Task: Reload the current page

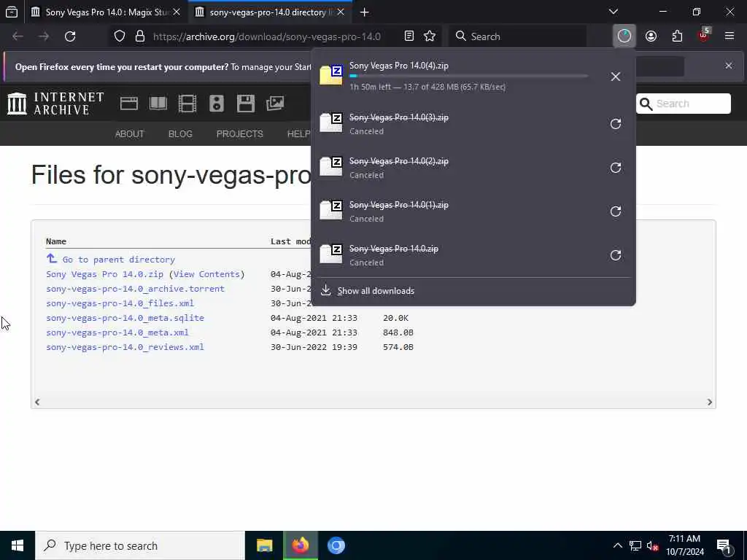Action: [70, 36]
